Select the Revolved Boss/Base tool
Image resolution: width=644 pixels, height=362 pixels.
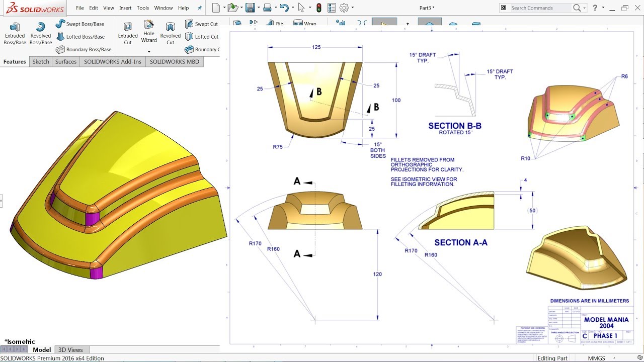pyautogui.click(x=41, y=33)
